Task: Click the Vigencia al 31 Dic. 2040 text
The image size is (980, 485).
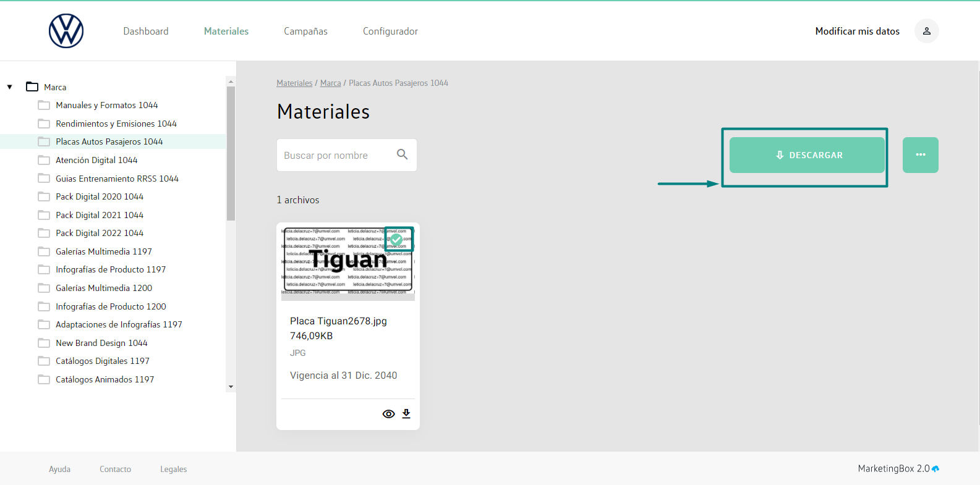Action: [x=343, y=375]
